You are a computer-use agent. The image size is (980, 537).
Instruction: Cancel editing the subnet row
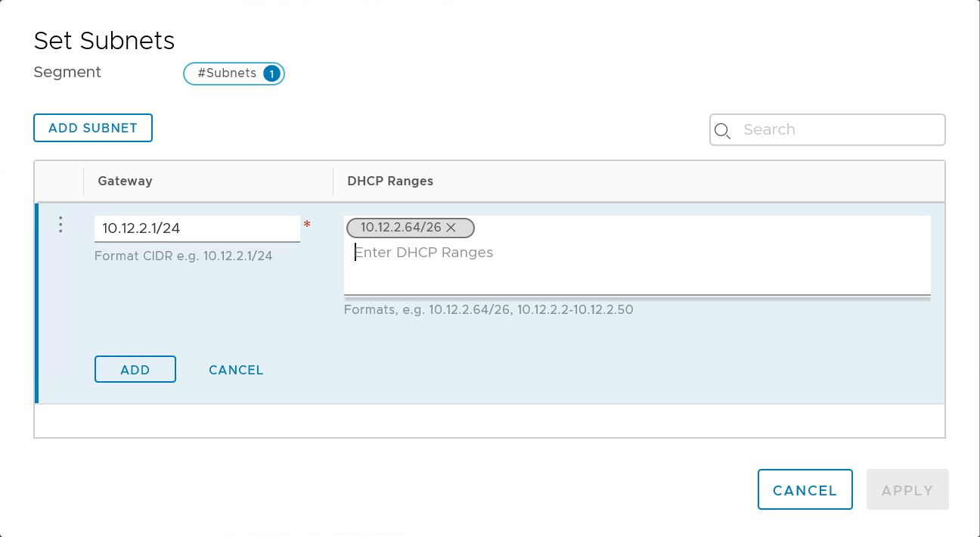[x=236, y=370]
